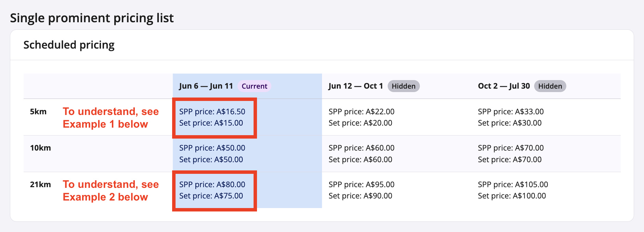This screenshot has height=232, width=644.
Task: Click the purple Current badge
Action: [x=254, y=86]
